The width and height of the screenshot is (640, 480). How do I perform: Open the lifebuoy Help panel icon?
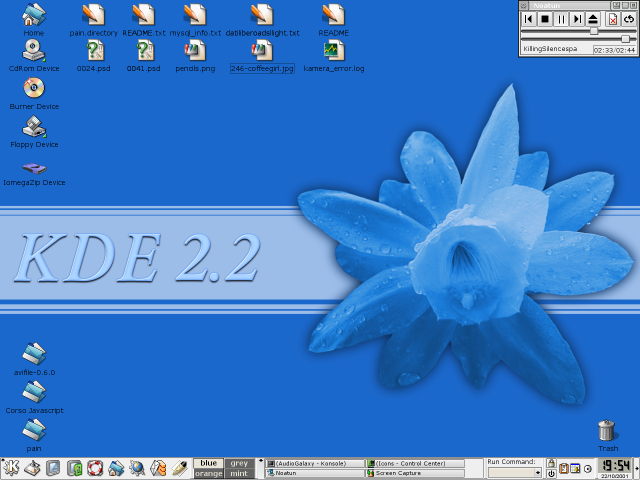pos(95,469)
